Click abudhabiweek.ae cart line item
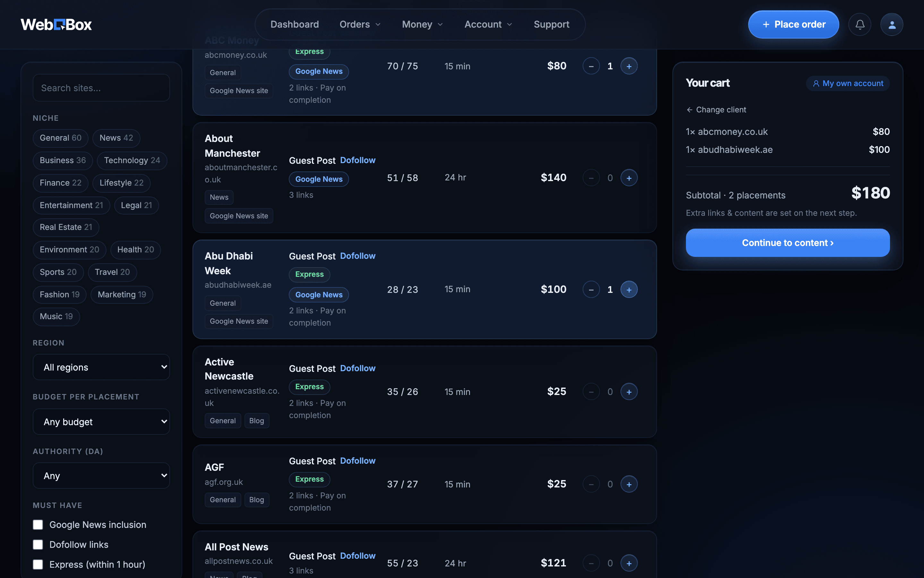 pos(788,149)
